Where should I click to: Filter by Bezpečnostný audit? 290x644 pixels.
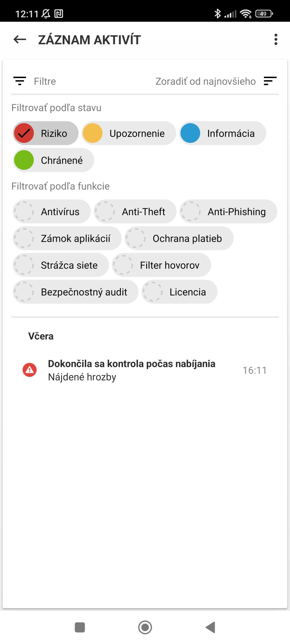click(x=76, y=292)
